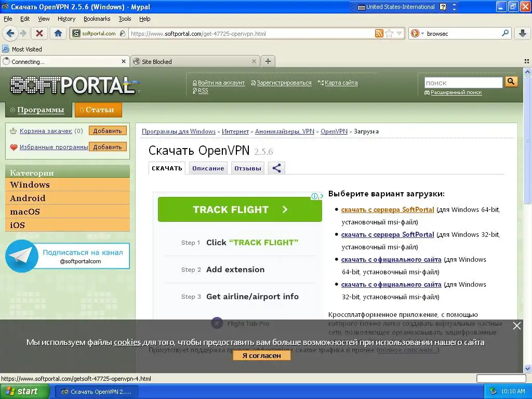This screenshot has width=532, height=399.
Task: Open the tab groups grid icon
Action: pos(527,61)
